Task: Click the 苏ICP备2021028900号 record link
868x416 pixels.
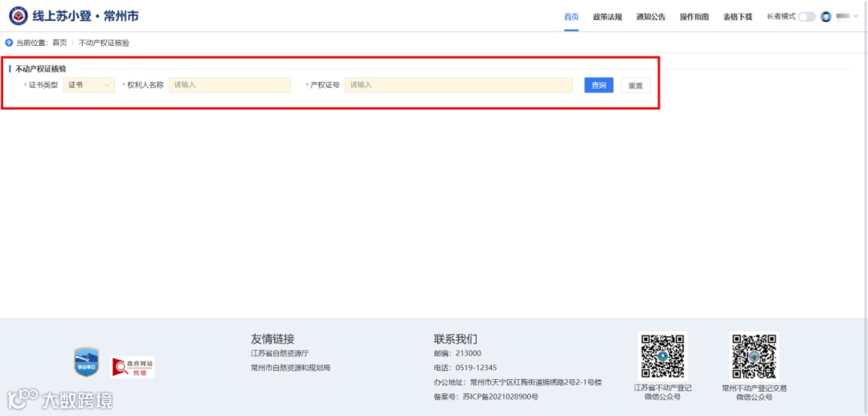Action: click(x=501, y=397)
